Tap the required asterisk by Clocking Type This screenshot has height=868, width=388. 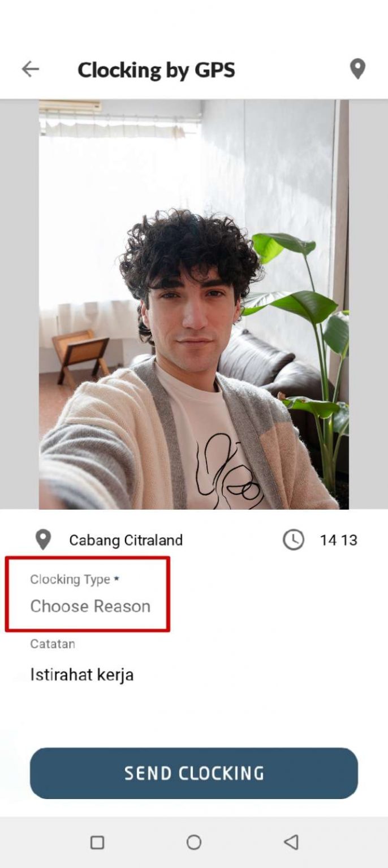[x=117, y=579]
